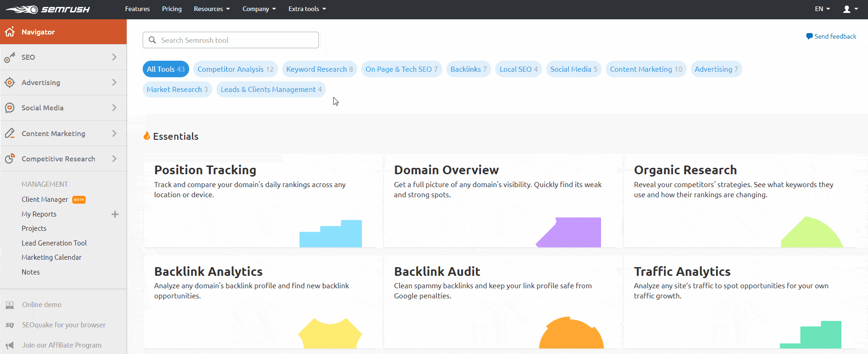Open the Backlink Analytics card
This screenshot has width=868, height=354.
(263, 303)
